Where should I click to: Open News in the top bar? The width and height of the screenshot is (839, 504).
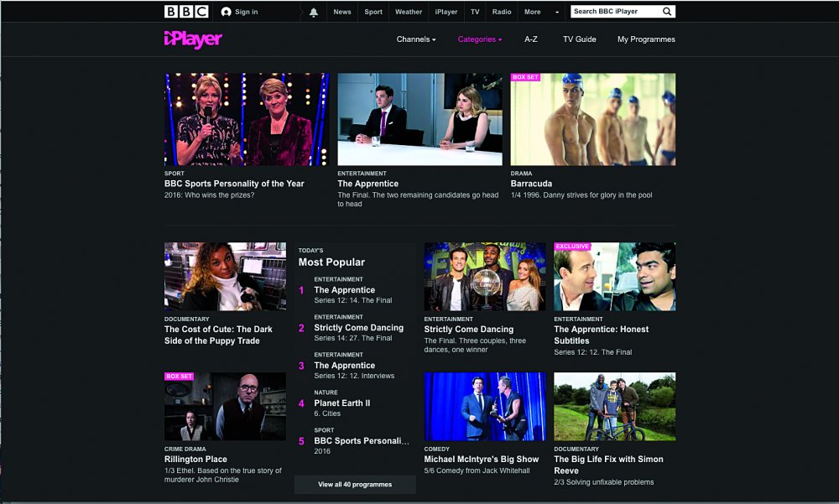click(x=342, y=12)
